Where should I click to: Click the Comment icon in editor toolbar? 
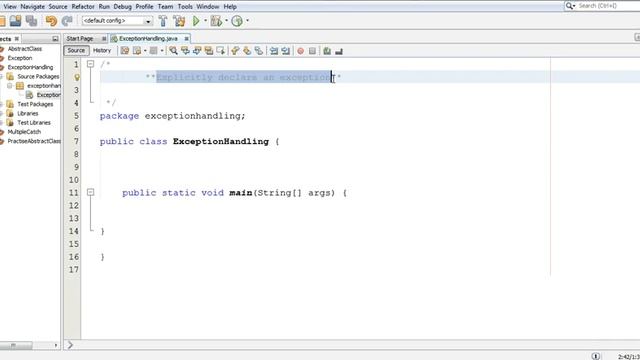(x=327, y=51)
